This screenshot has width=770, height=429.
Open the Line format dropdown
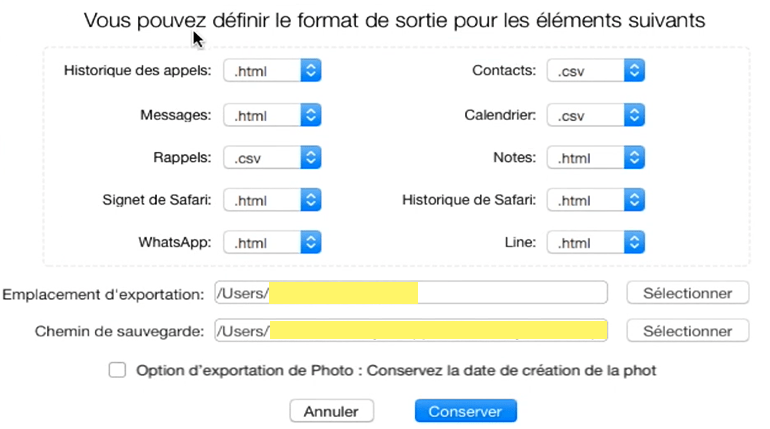pyautogui.click(x=596, y=242)
